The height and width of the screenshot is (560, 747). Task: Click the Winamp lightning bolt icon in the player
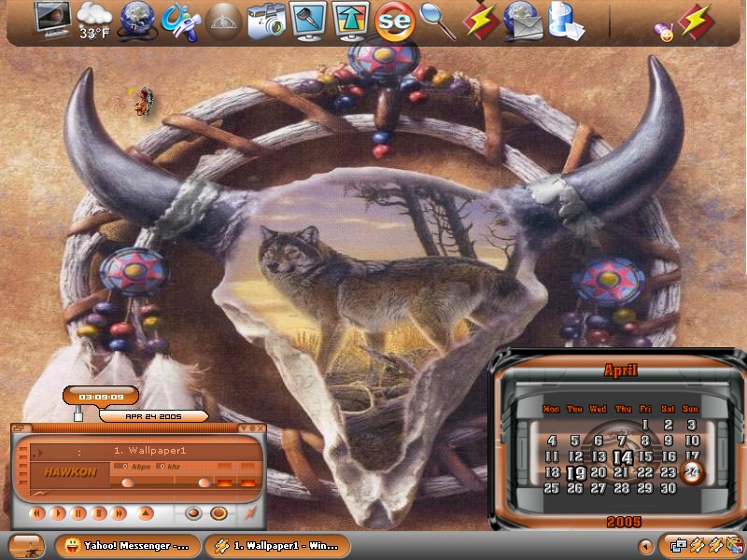[x=250, y=513]
